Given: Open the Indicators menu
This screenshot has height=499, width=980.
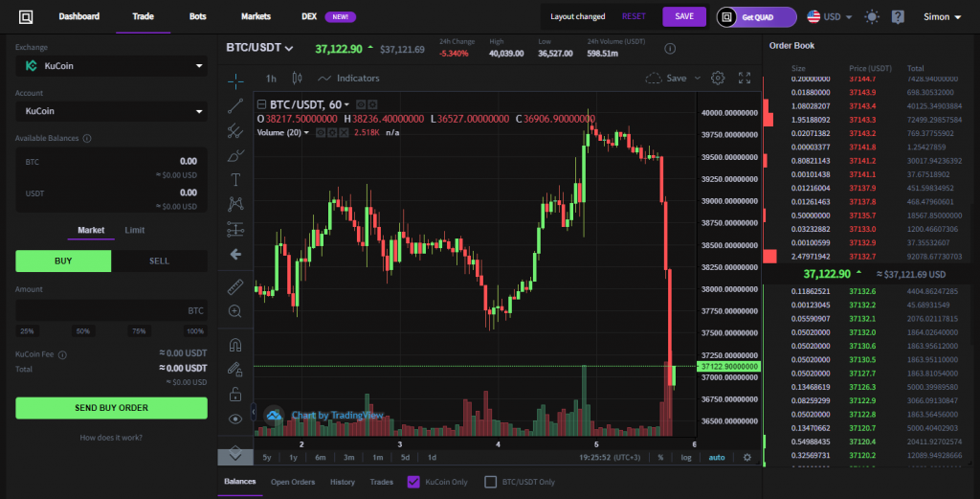Looking at the screenshot, I should click(x=348, y=79).
